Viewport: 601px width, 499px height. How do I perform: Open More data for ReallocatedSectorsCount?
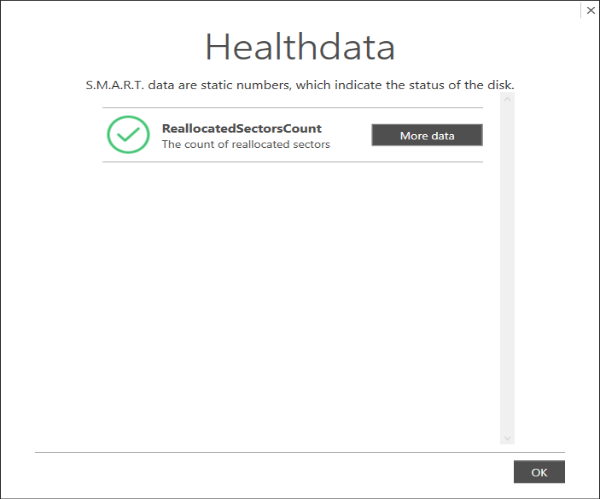tap(427, 135)
